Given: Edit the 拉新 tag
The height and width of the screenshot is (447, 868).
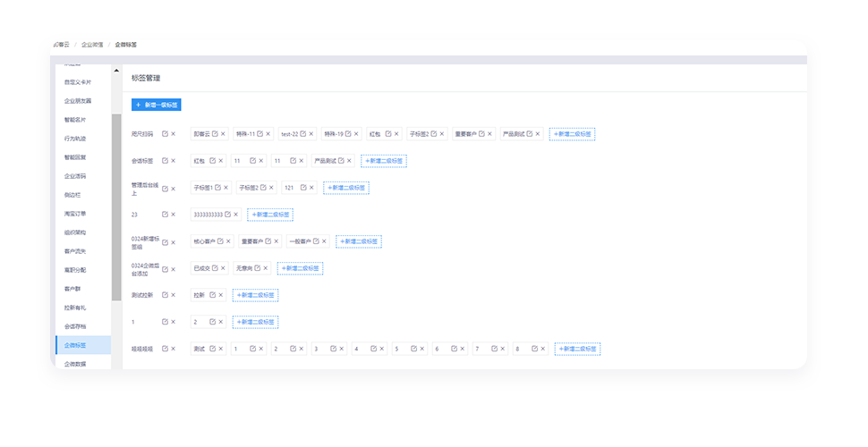Looking at the screenshot, I should [x=213, y=295].
